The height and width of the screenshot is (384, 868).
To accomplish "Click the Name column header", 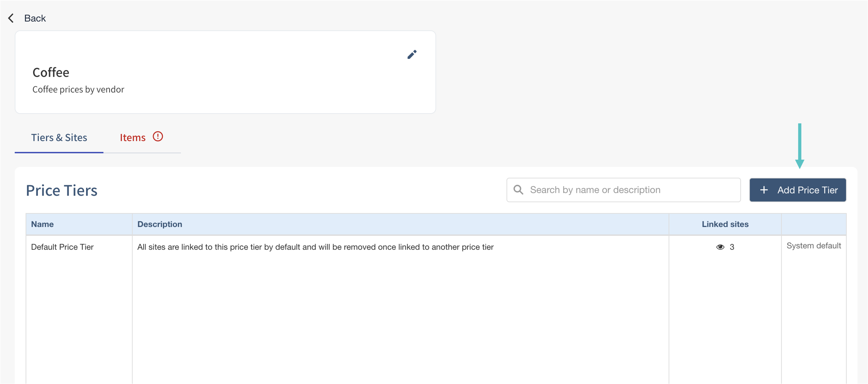I will (42, 224).
